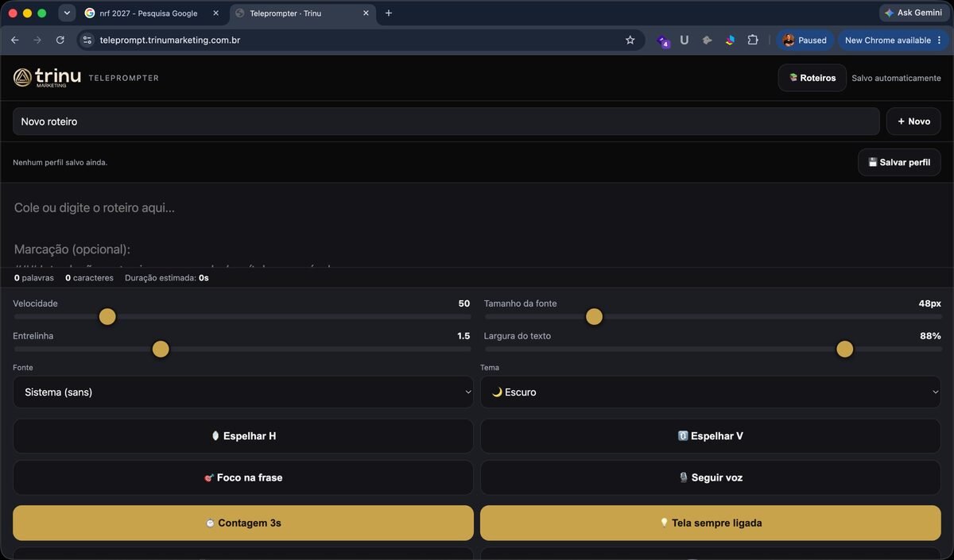The height and width of the screenshot is (560, 954).
Task: Open Ask Gemini in Chrome
Action: [913, 13]
